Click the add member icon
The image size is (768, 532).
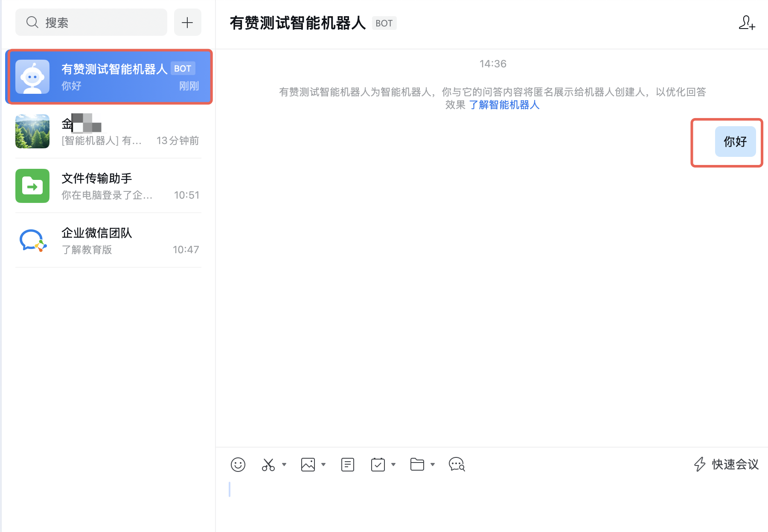coord(747,23)
